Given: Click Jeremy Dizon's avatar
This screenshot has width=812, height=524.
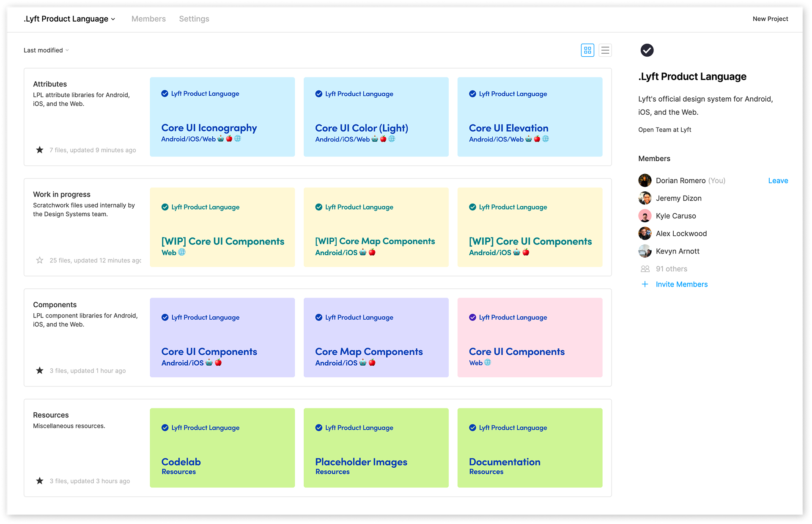Looking at the screenshot, I should [x=645, y=198].
